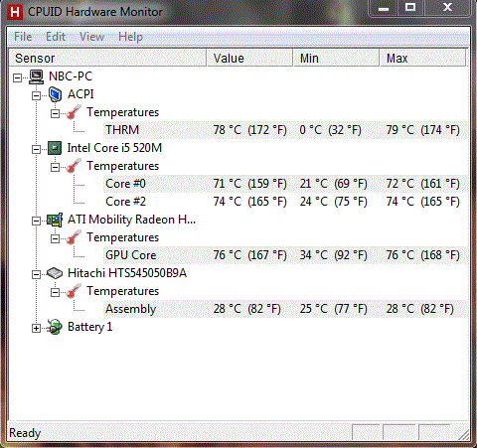Viewport: 477px width, 448px height.
Task: Click the Value column header
Action: point(249,59)
